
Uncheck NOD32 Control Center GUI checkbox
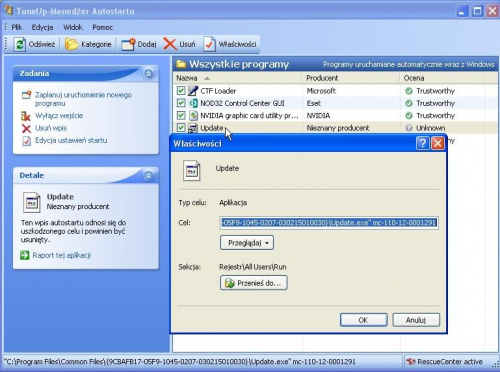pyautogui.click(x=181, y=103)
